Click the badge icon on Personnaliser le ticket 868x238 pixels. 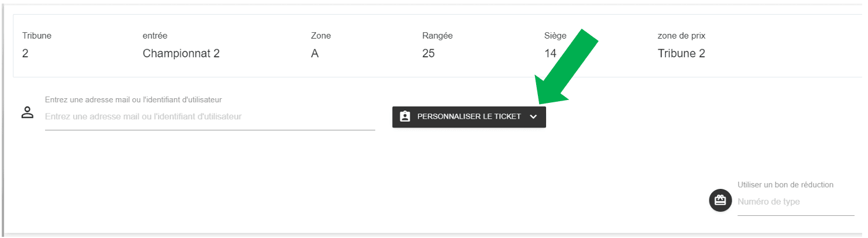coord(404,116)
